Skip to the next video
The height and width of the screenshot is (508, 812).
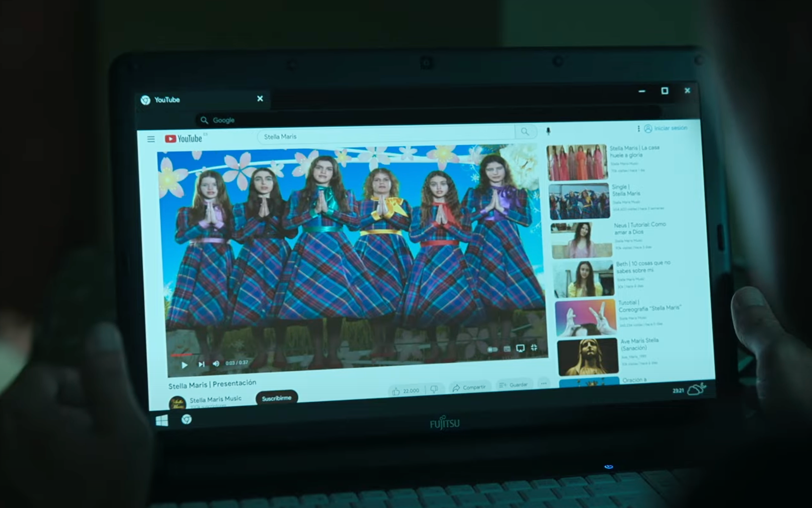click(201, 364)
